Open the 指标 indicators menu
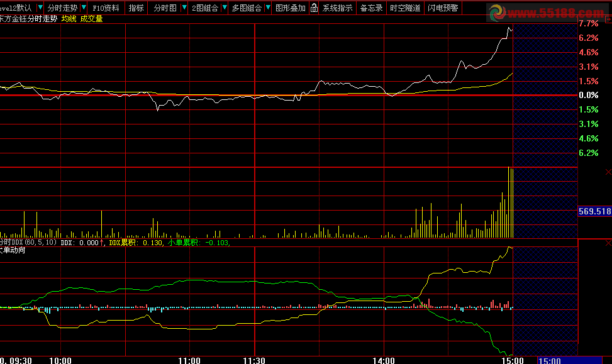612x364 pixels. (136, 8)
